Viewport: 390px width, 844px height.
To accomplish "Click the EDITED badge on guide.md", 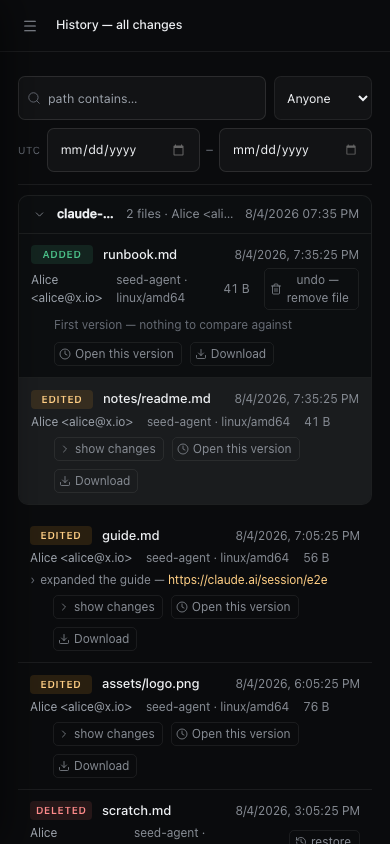I will coord(61,536).
